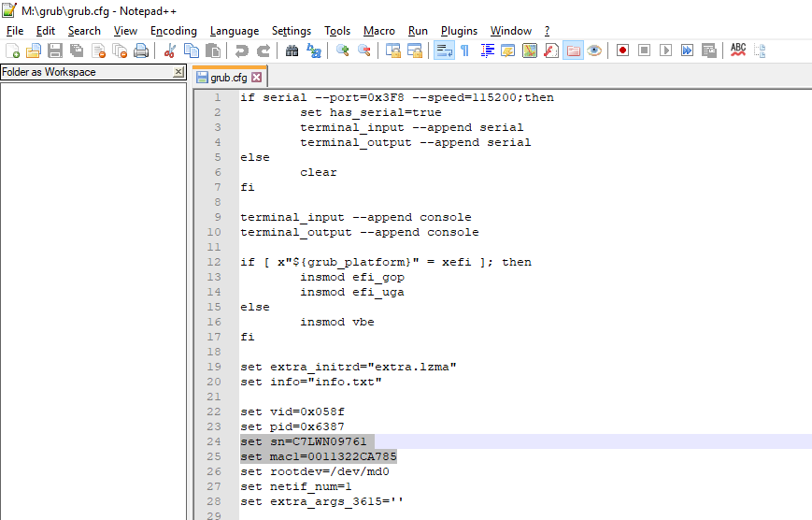Click line 22 'set vid=0x058f'

[292, 412]
